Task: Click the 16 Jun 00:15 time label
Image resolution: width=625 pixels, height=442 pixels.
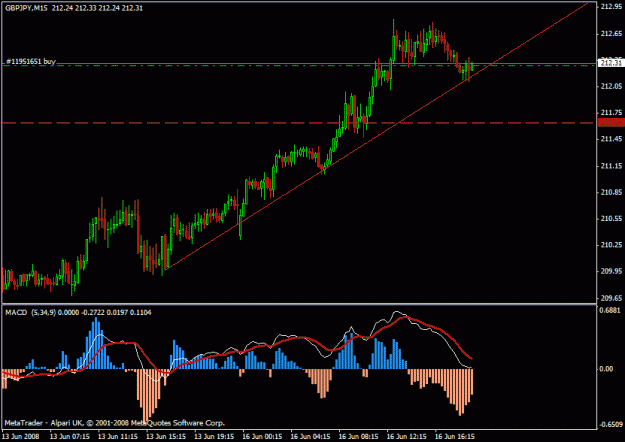Action: coord(262,436)
